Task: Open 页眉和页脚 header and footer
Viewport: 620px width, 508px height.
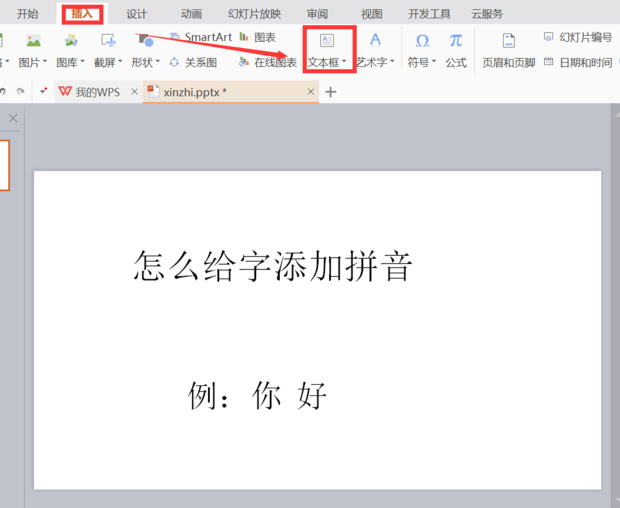Action: coord(508,51)
